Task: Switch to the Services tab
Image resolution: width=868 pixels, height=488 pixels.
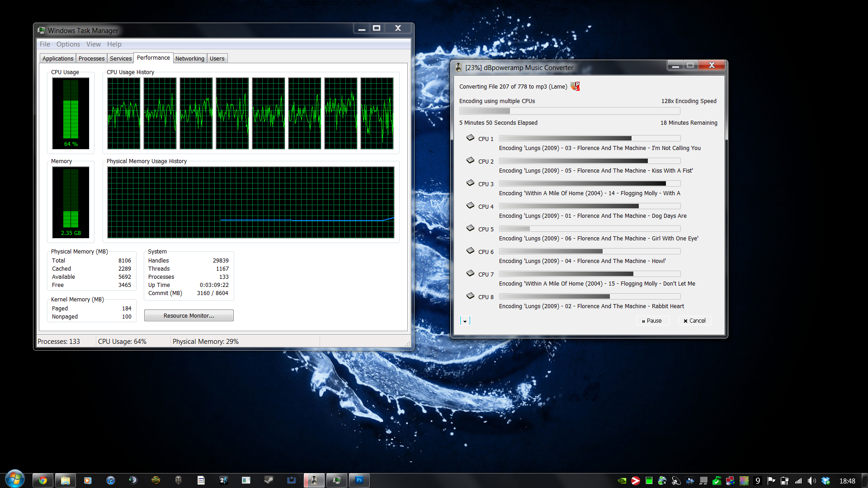Action: 121,59
